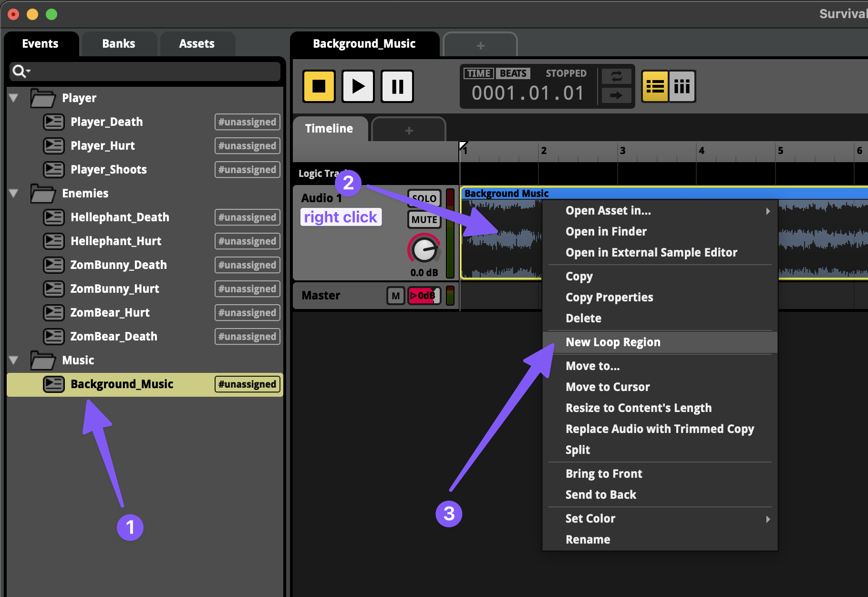This screenshot has width=868, height=597.
Task: Toggle loop playback icon in transport
Action: coord(616,76)
